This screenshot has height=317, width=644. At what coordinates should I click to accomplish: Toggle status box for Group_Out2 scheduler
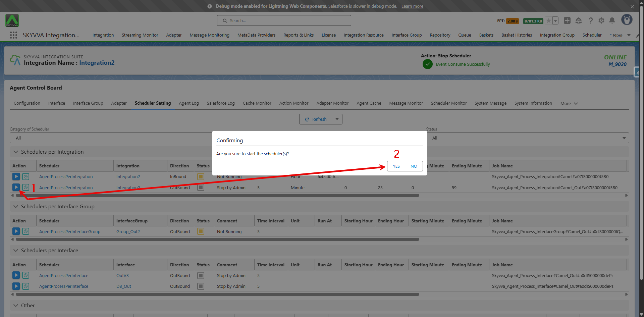point(201,231)
